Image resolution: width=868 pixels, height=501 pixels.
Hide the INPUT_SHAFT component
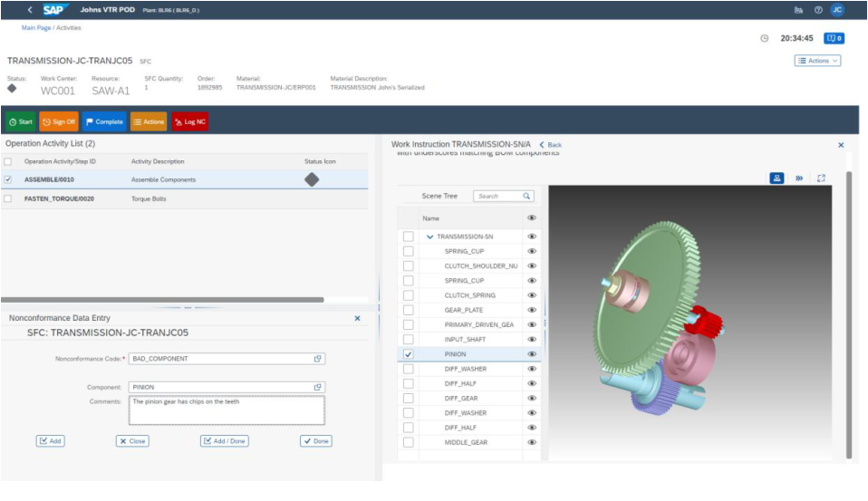coord(532,340)
